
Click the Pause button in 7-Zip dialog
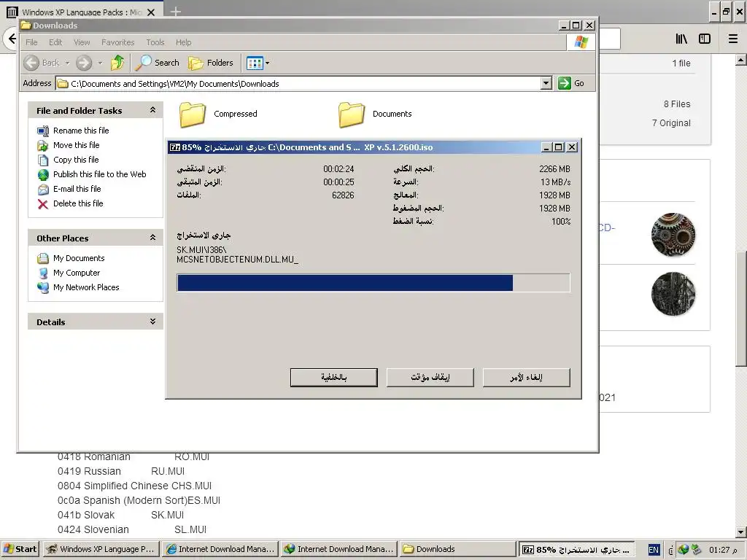430,377
